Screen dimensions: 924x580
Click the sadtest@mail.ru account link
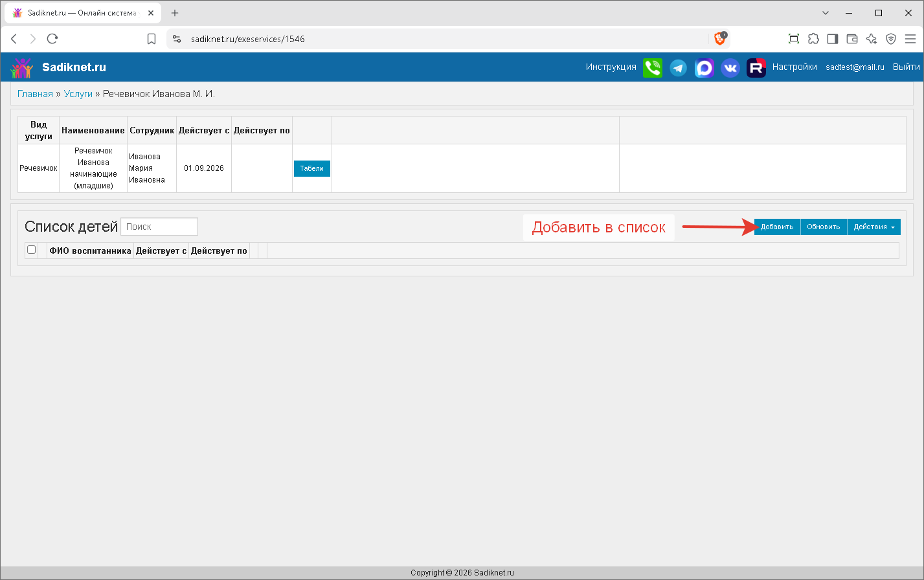(855, 67)
